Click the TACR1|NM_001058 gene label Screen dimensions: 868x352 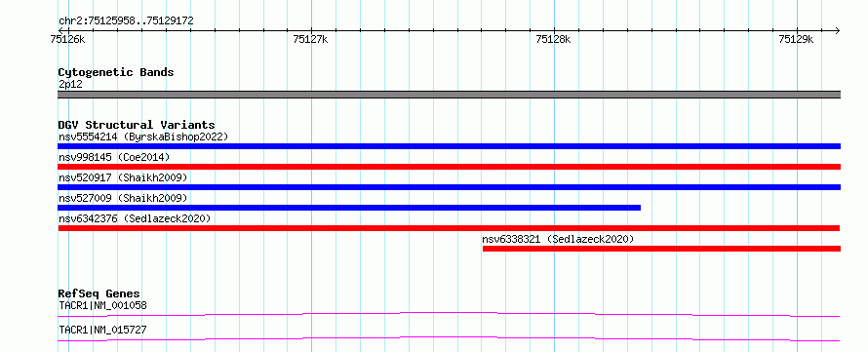pos(102,305)
